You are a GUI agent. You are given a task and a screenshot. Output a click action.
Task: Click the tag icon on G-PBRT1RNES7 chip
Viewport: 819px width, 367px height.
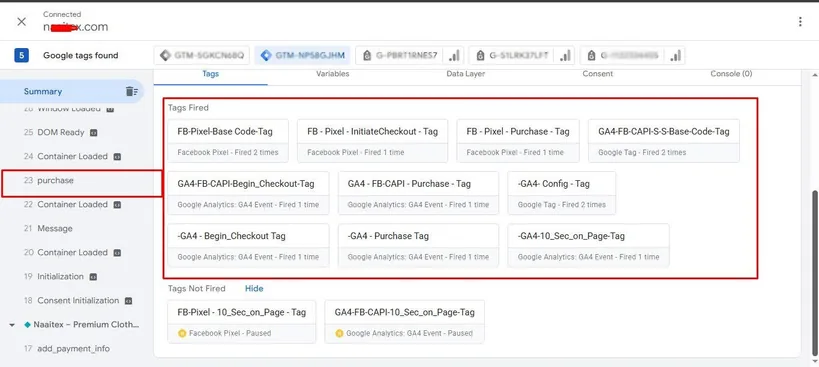point(366,56)
